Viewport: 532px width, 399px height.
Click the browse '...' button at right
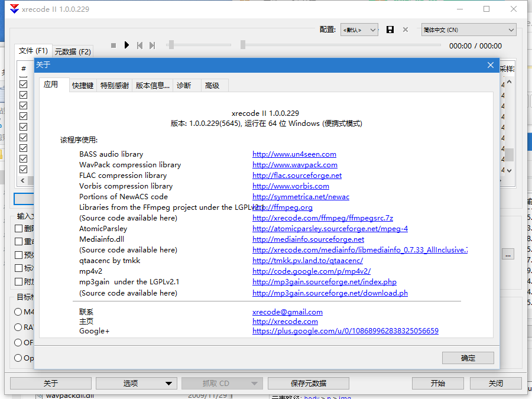(508, 254)
